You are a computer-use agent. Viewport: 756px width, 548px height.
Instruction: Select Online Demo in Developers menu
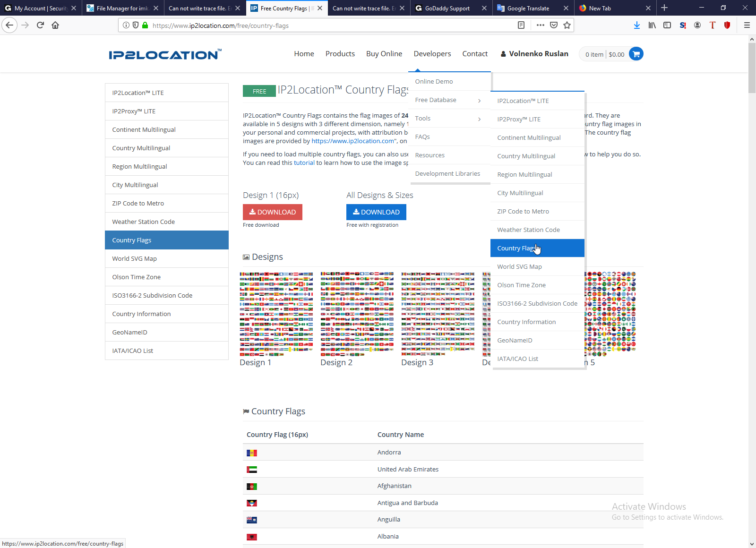[x=449, y=81]
